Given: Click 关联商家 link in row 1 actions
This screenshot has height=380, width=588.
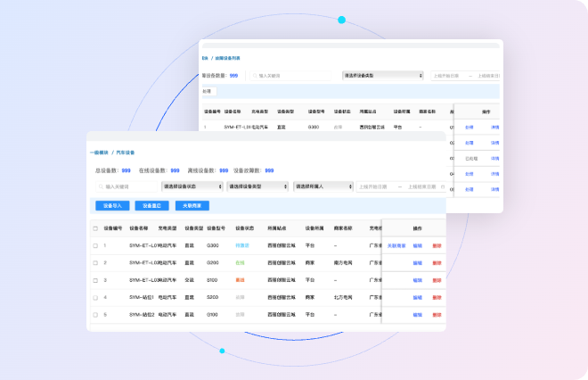Looking at the screenshot, I should coord(396,245).
